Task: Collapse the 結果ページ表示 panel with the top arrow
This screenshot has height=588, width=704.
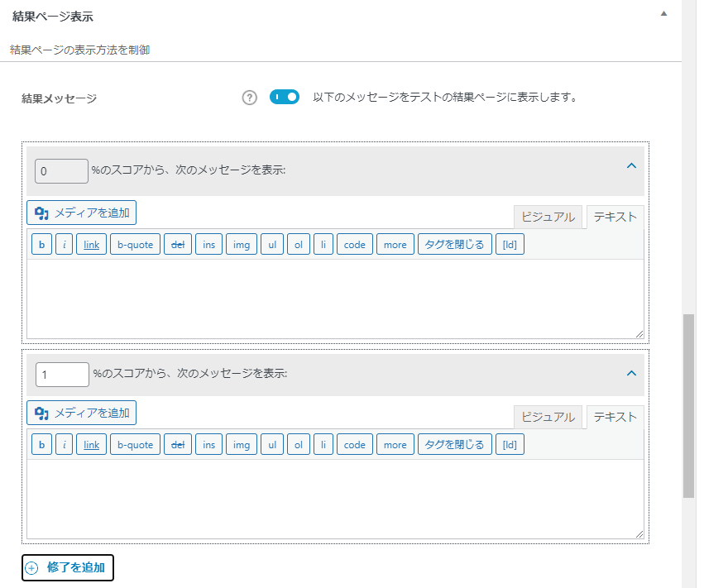Action: [x=663, y=13]
